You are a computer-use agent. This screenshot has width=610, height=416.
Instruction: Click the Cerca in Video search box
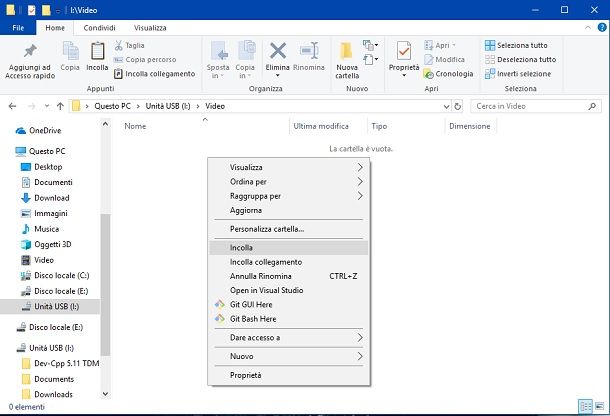tap(536, 106)
